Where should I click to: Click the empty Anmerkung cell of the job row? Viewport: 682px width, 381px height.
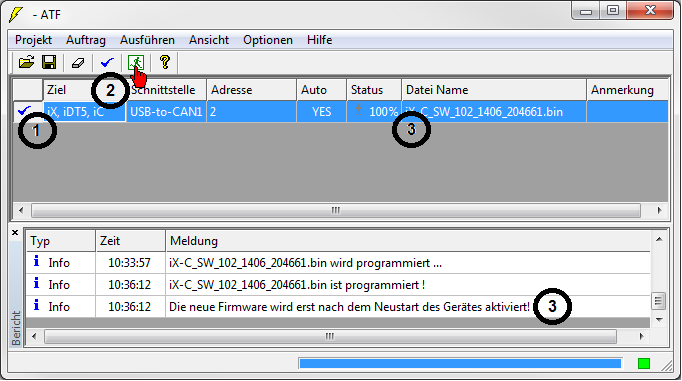click(627, 112)
